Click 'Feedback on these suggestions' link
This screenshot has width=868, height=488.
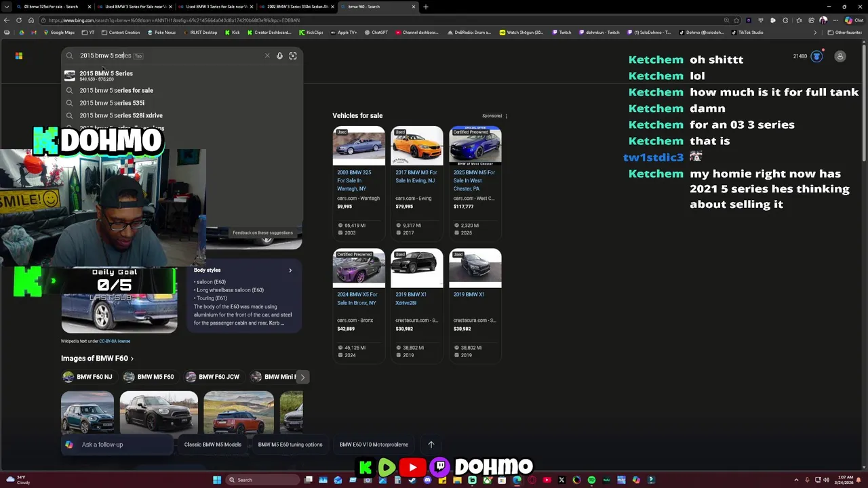tap(262, 232)
